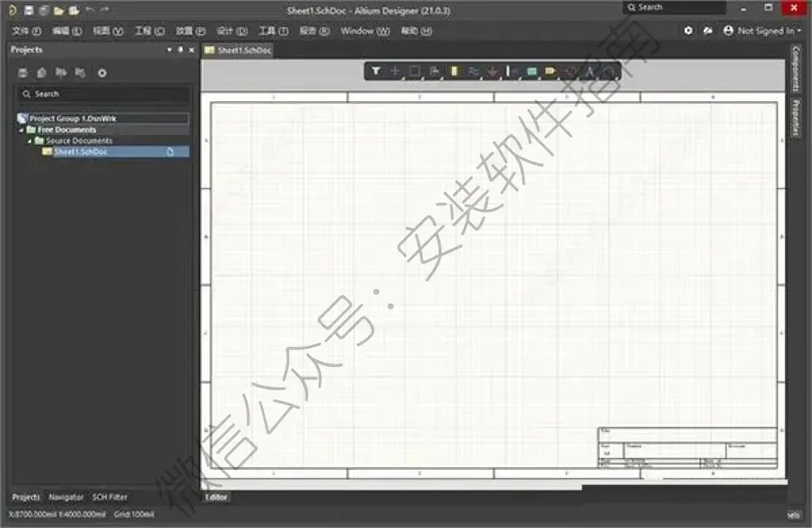The image size is (812, 528).
Task: Select the arc drawing tool
Action: pos(609,71)
